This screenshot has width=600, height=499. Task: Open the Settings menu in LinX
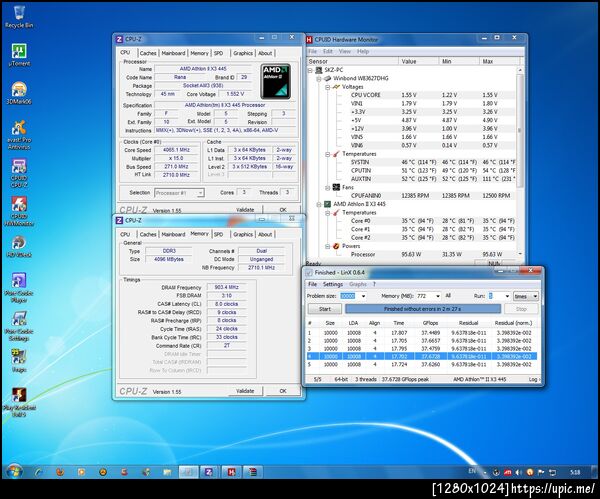click(x=333, y=284)
